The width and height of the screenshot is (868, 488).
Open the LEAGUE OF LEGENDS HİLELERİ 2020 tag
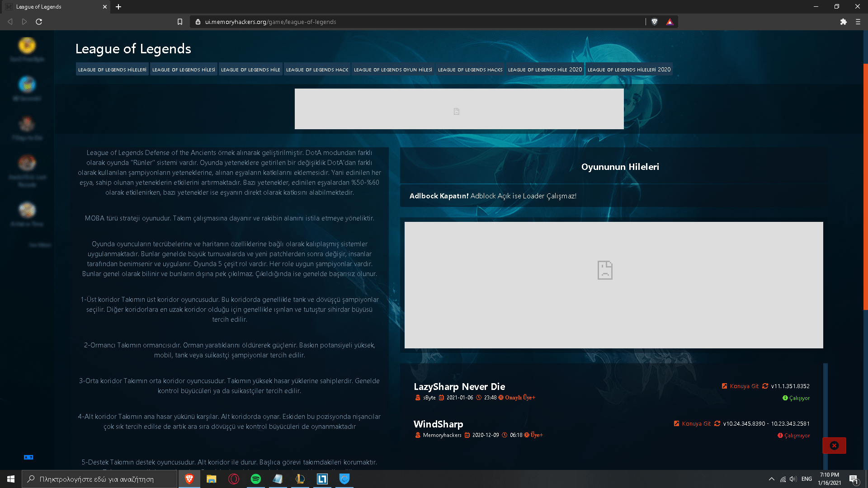click(x=629, y=70)
